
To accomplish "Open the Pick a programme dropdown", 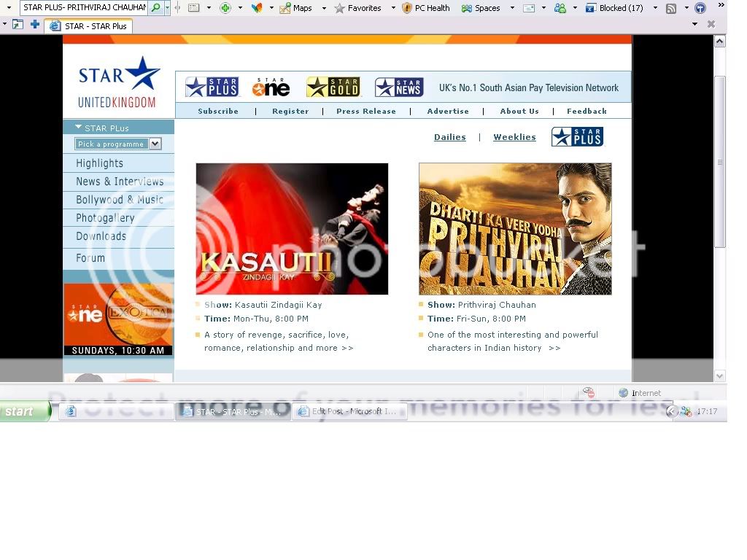I will point(118,144).
